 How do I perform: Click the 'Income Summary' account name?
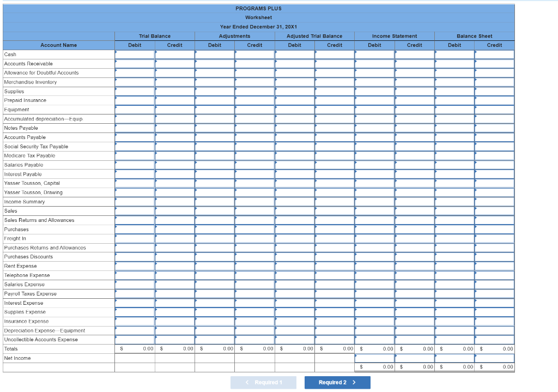[25, 202]
